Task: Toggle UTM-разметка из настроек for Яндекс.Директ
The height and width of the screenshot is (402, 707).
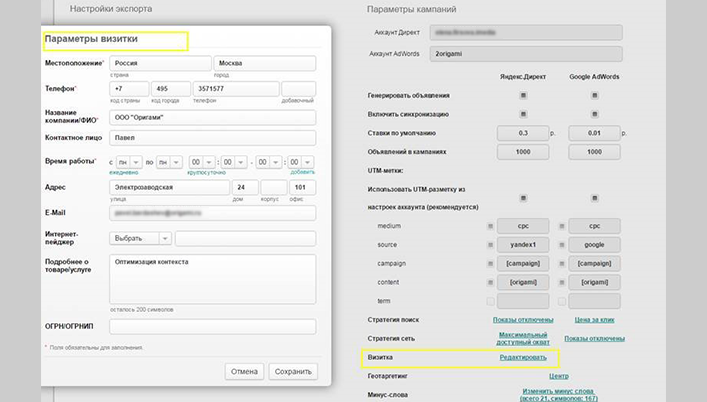Action: click(523, 198)
